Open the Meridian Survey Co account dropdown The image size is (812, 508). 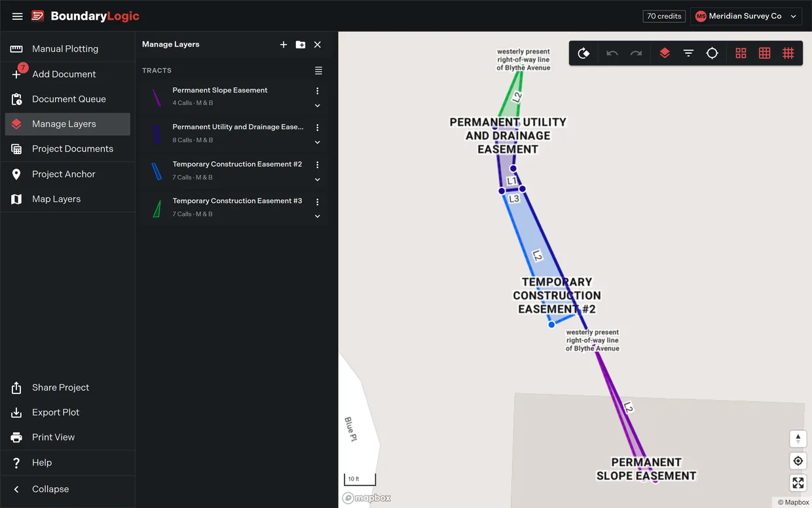(747, 16)
